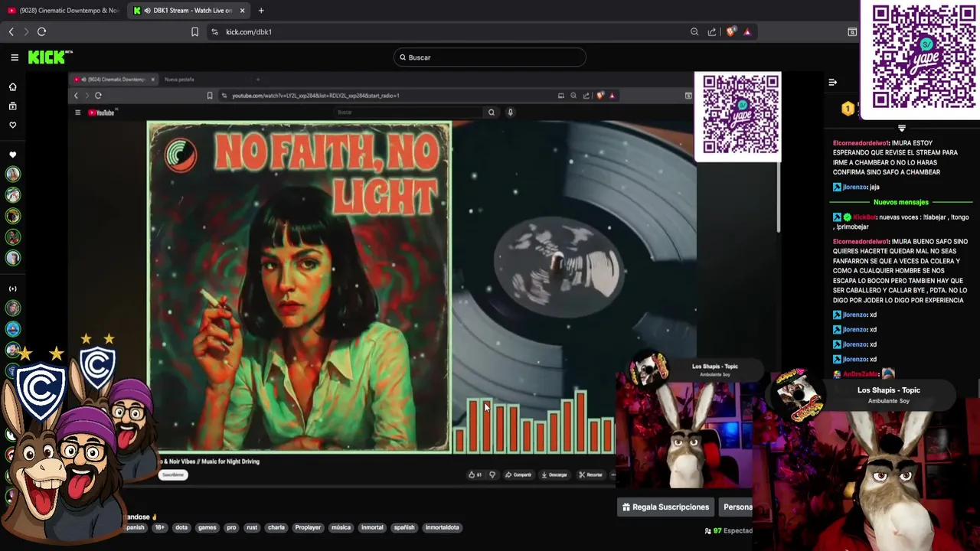
Task: Dislike the YouTube video in the stream
Action: click(x=492, y=474)
